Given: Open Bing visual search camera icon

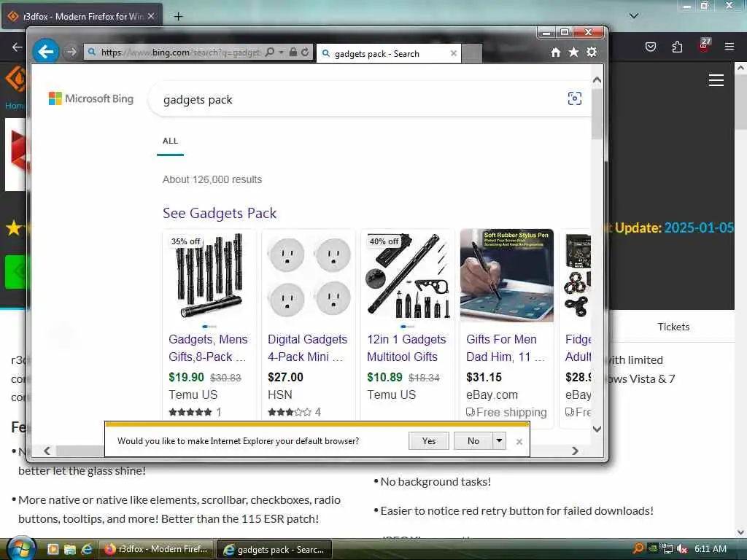Looking at the screenshot, I should tap(575, 98).
